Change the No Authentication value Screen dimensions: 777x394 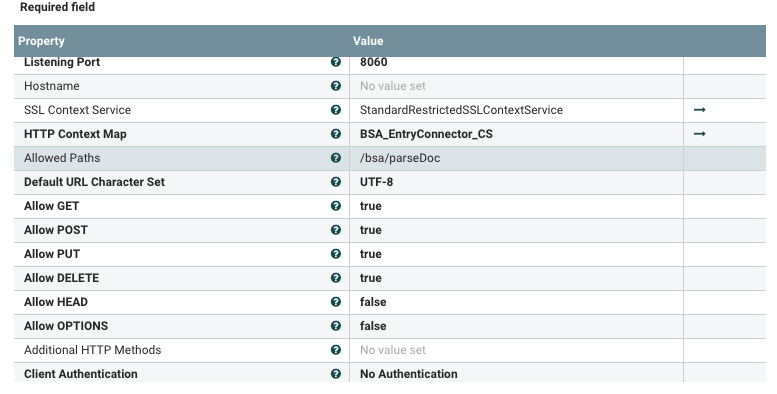(x=516, y=373)
